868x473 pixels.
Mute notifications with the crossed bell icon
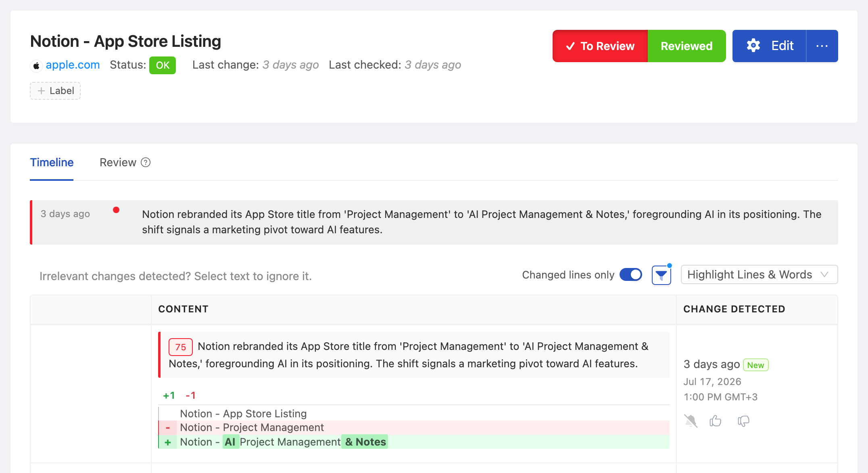pyautogui.click(x=691, y=421)
